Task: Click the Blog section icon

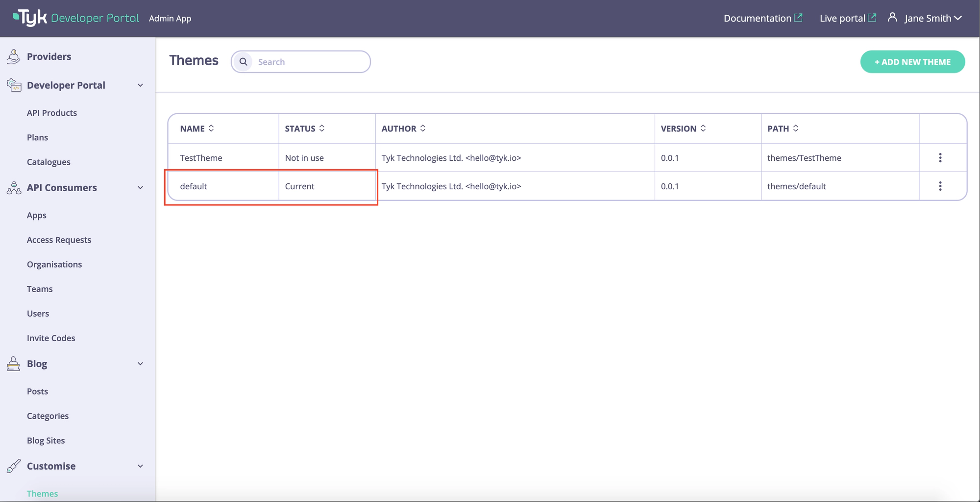Action: 14,364
